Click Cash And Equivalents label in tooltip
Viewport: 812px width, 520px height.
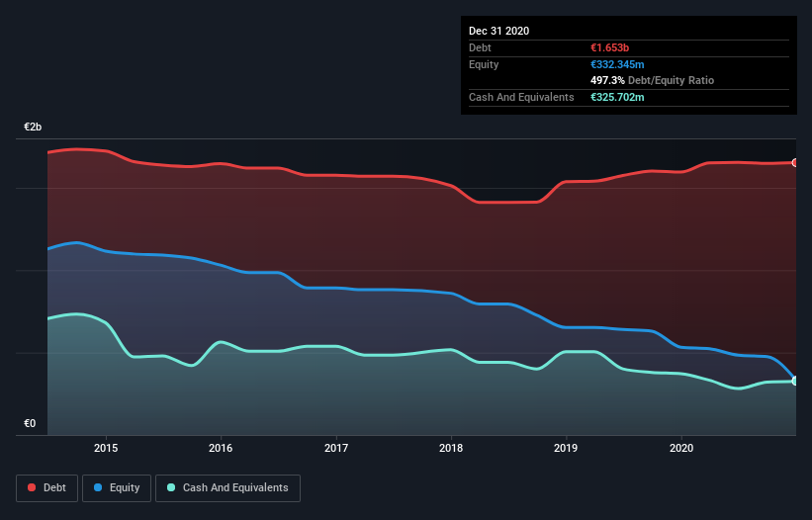pyautogui.click(x=521, y=97)
